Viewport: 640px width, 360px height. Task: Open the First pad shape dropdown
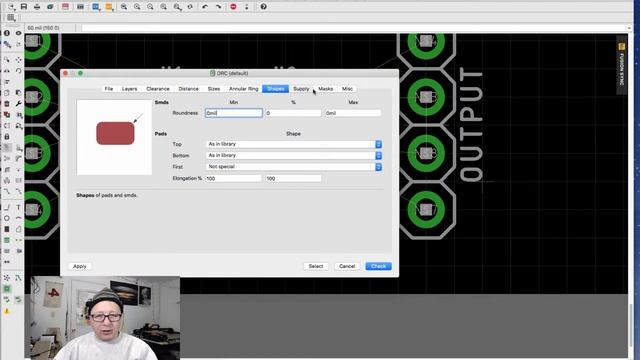click(x=294, y=167)
